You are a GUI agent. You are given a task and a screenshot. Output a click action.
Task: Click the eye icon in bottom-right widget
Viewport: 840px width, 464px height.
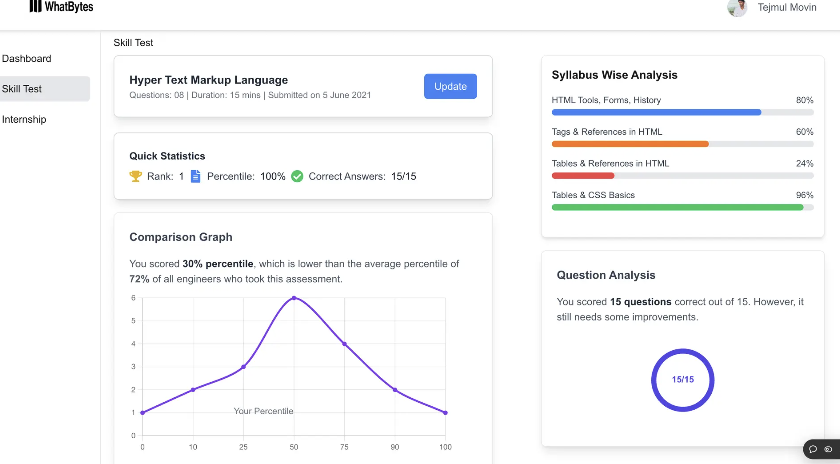tap(828, 449)
